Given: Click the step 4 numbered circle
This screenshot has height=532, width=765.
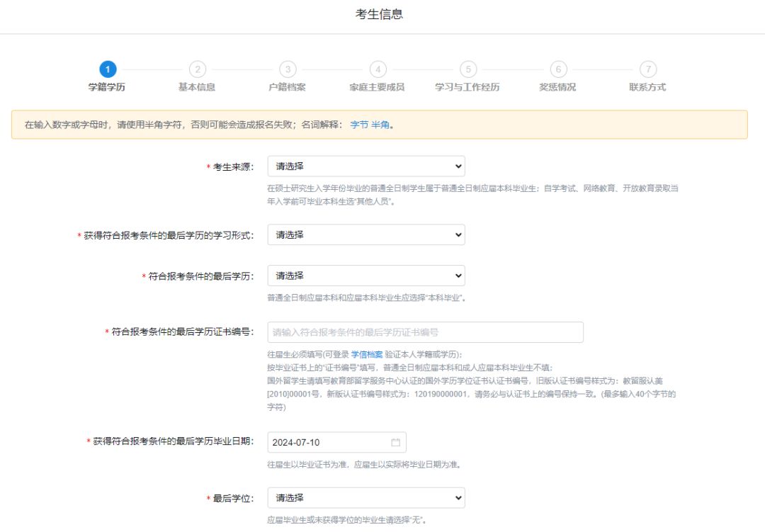Looking at the screenshot, I should pyautogui.click(x=378, y=69).
